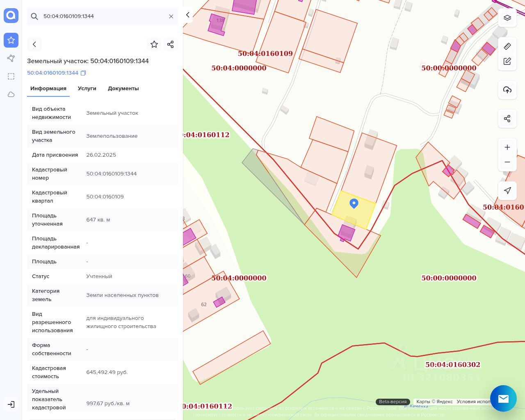Open the map layers selector
Viewport: 525px width, 420px height.
(x=507, y=18)
